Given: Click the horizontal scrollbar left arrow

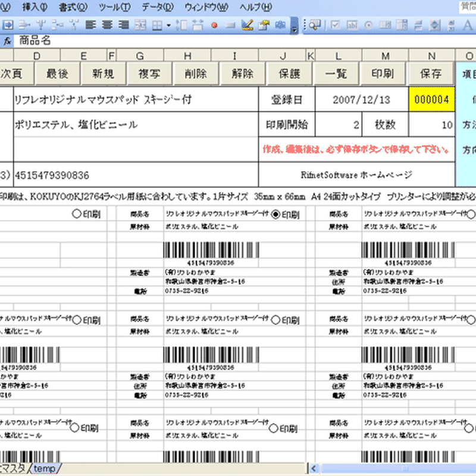Looking at the screenshot, I should click(314, 468).
